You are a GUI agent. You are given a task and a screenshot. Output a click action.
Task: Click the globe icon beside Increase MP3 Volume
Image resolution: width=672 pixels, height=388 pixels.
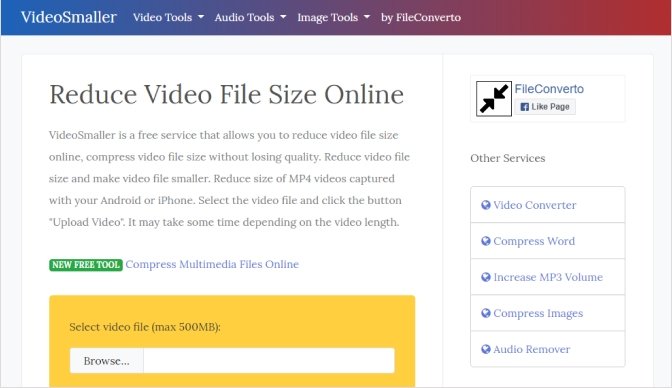(486, 277)
